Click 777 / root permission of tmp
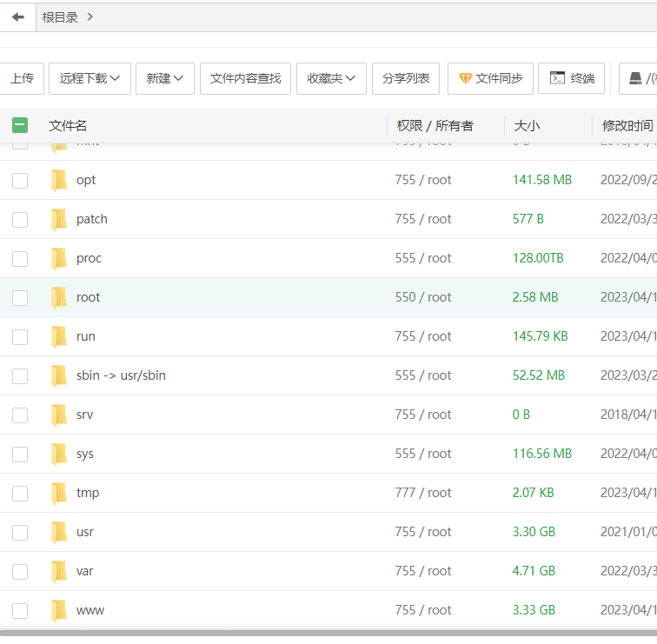 (423, 493)
